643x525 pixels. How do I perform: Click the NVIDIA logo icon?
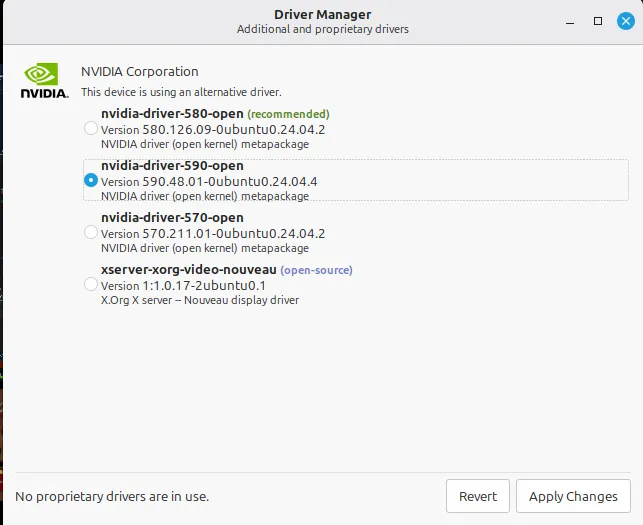[x=44, y=81]
